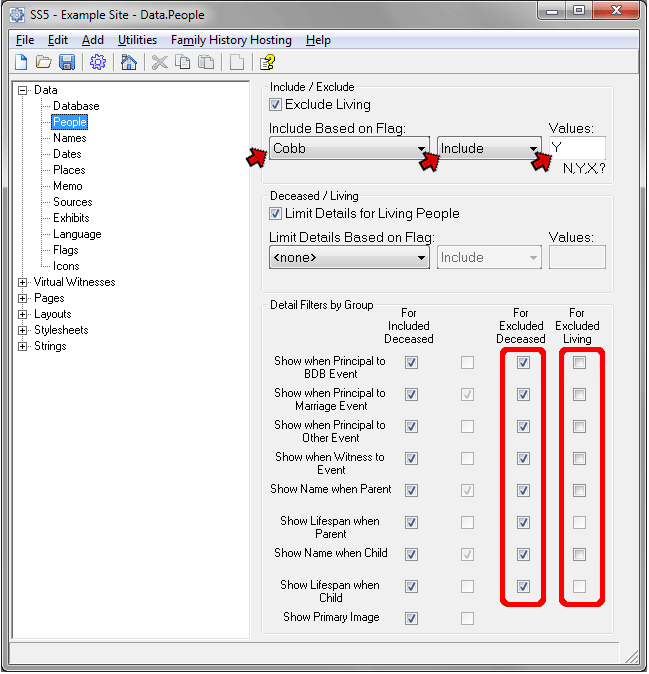Open the Family History Hosting menu
This screenshot has width=649, height=674.
click(231, 40)
